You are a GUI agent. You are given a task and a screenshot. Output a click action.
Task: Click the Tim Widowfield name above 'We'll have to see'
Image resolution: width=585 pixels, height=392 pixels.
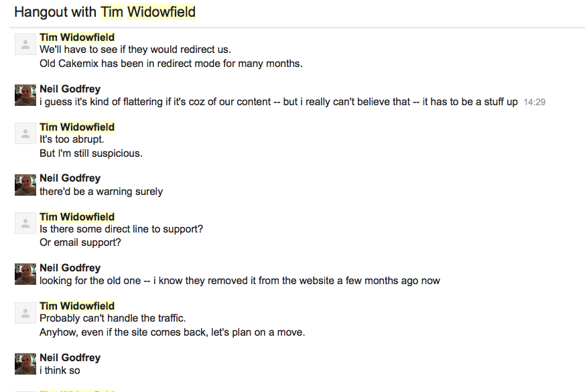click(x=77, y=38)
